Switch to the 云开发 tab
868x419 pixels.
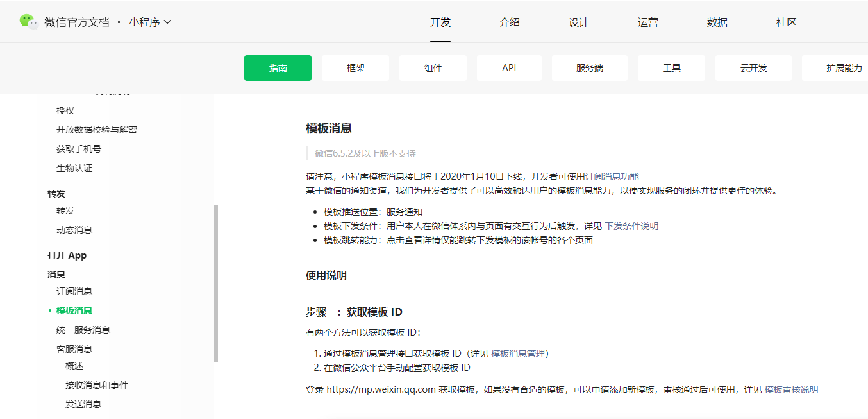point(753,67)
